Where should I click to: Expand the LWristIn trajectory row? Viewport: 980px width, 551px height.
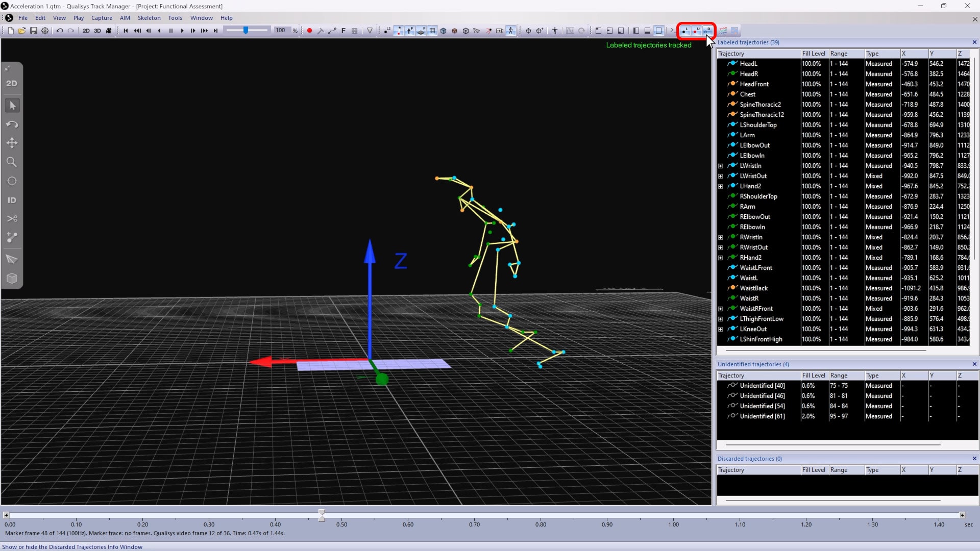click(720, 166)
